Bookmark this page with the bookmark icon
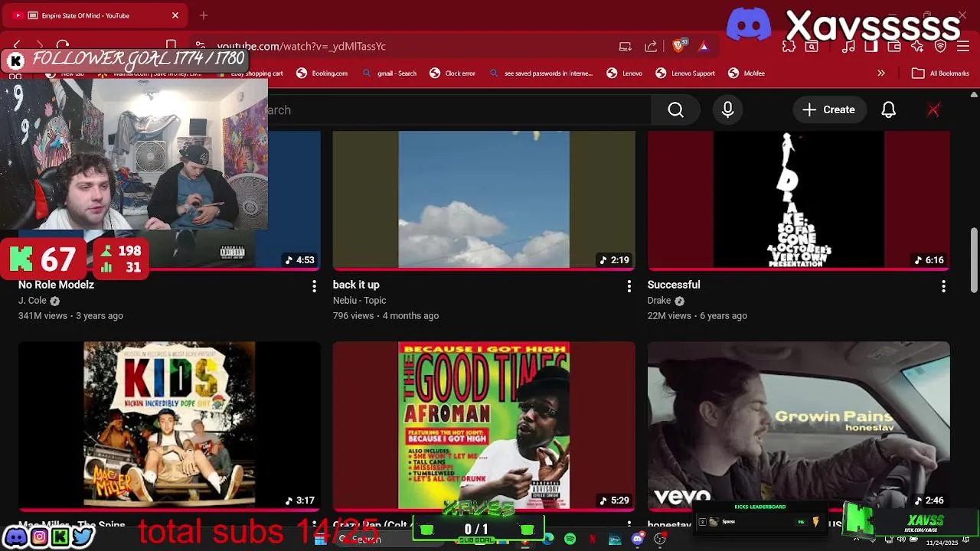This screenshot has width=980, height=551. 171,45
